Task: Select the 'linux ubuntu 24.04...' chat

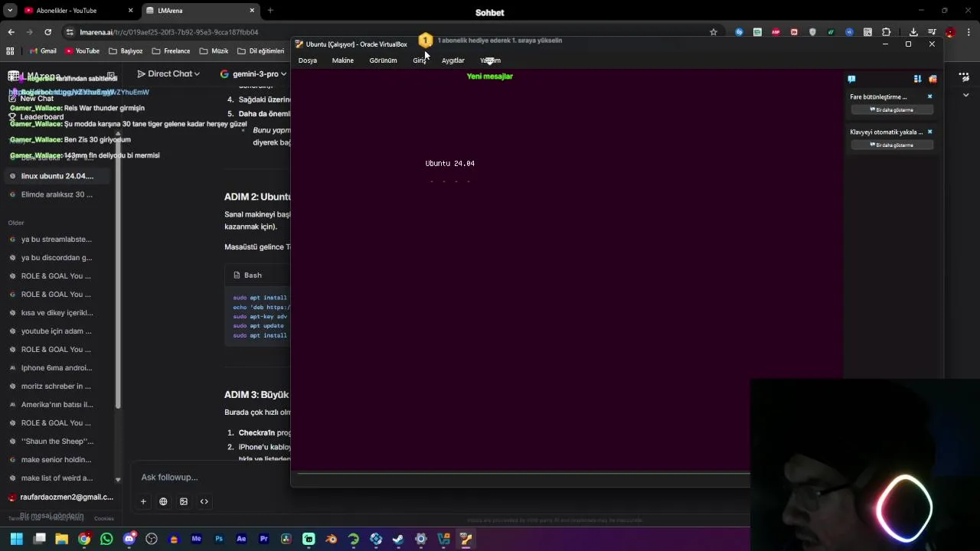Action: coord(57,176)
